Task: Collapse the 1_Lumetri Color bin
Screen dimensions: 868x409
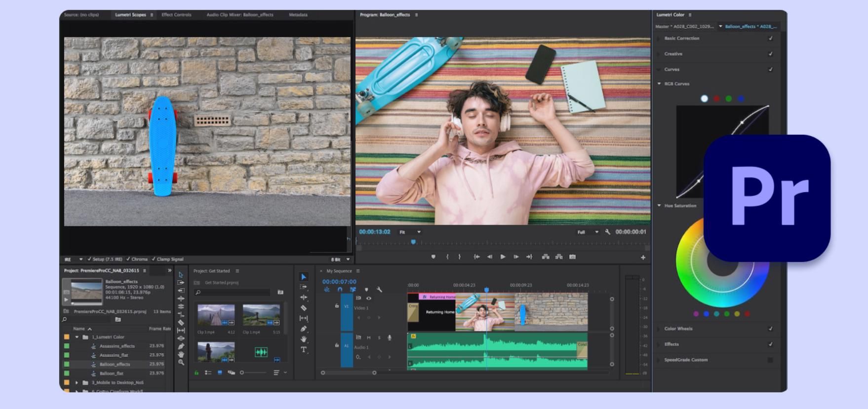Action: [x=77, y=337]
